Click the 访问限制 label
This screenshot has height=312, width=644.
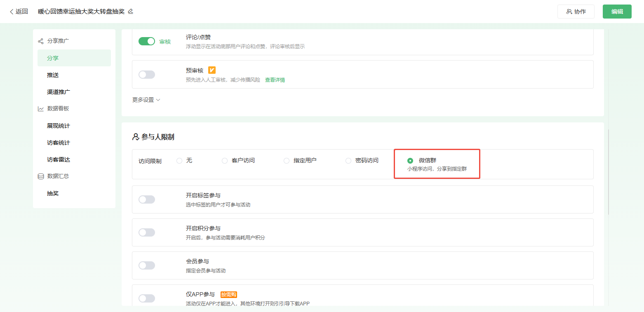coord(150,161)
